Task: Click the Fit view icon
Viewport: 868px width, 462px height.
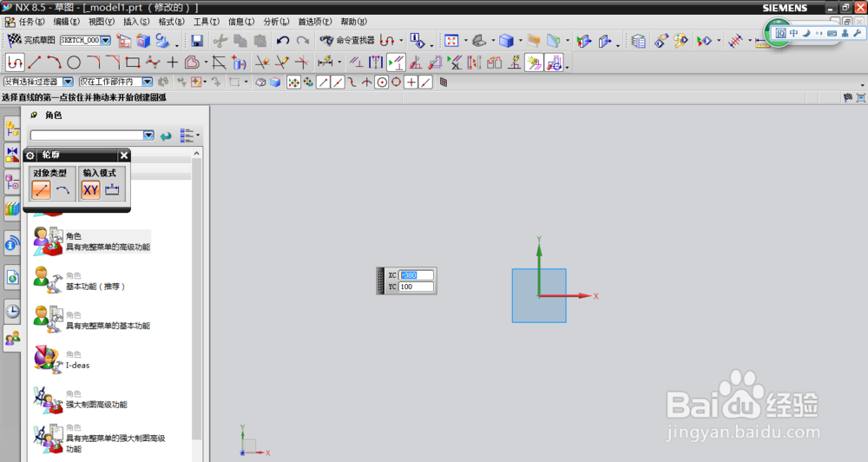Action: click(x=451, y=41)
